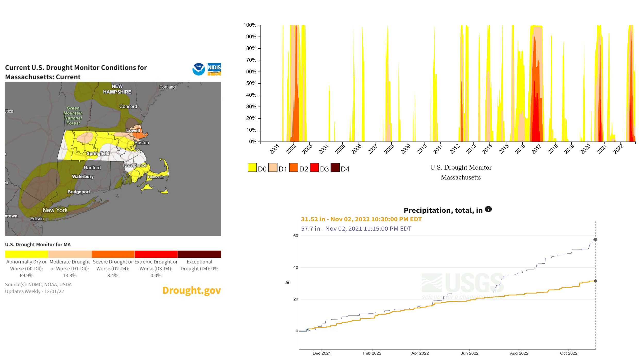Click the 69.9% abnormally dry value

tap(27, 275)
